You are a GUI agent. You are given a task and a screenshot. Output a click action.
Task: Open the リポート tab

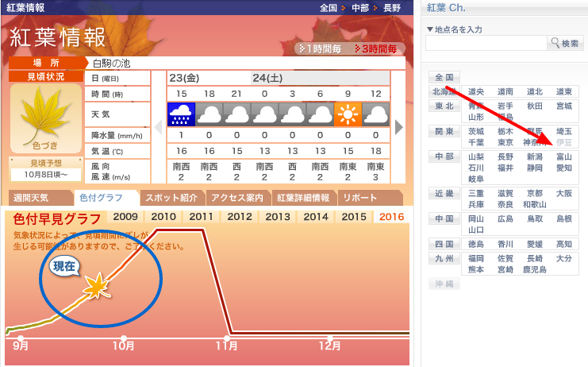tap(370, 198)
